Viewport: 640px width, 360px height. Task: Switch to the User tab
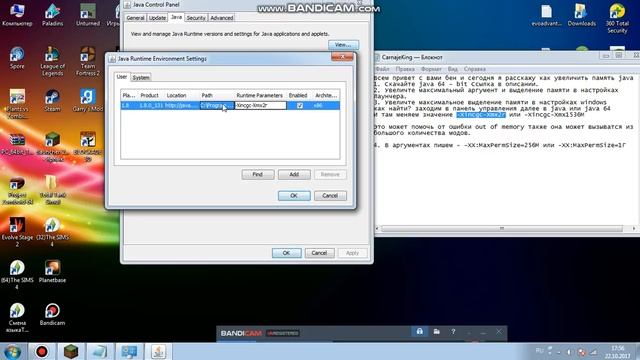click(122, 77)
